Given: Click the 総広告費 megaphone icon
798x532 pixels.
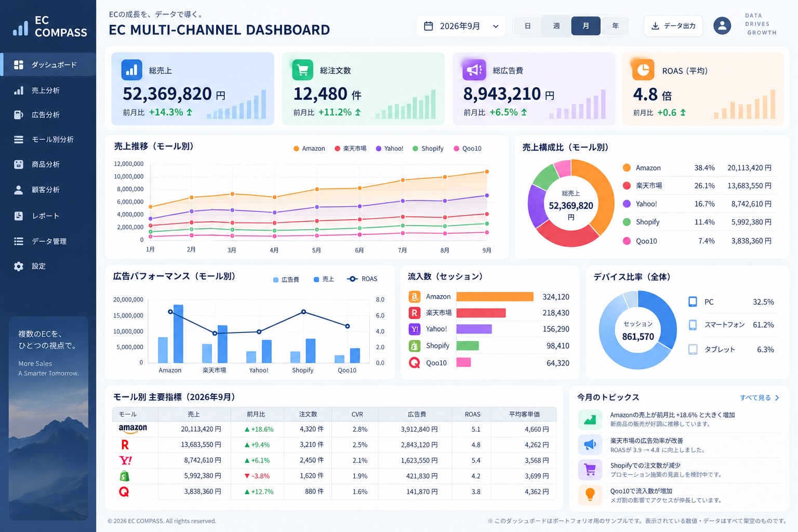Looking at the screenshot, I should (474, 70).
